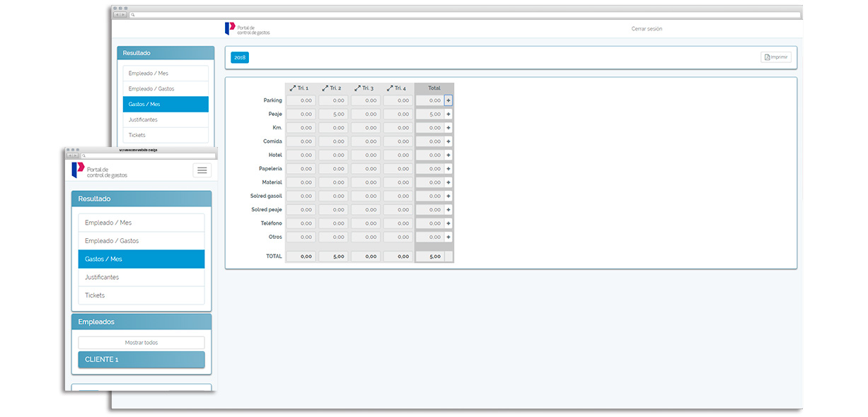The image size is (868, 417).
Task: Click Peaje Total value field
Action: pyautogui.click(x=430, y=114)
